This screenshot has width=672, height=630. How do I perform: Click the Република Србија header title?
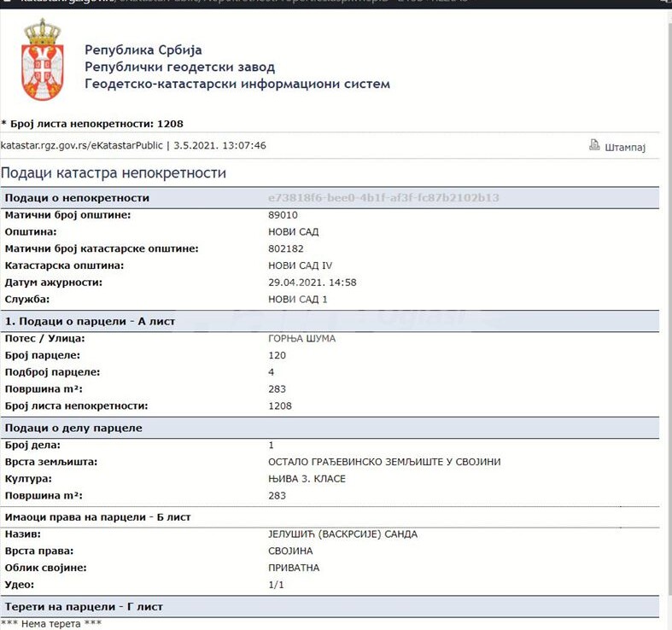(143, 50)
